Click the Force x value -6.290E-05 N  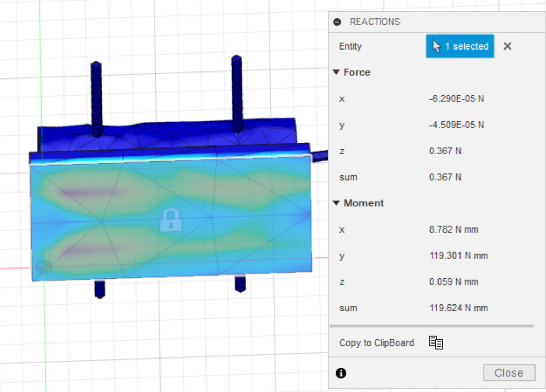pos(456,99)
